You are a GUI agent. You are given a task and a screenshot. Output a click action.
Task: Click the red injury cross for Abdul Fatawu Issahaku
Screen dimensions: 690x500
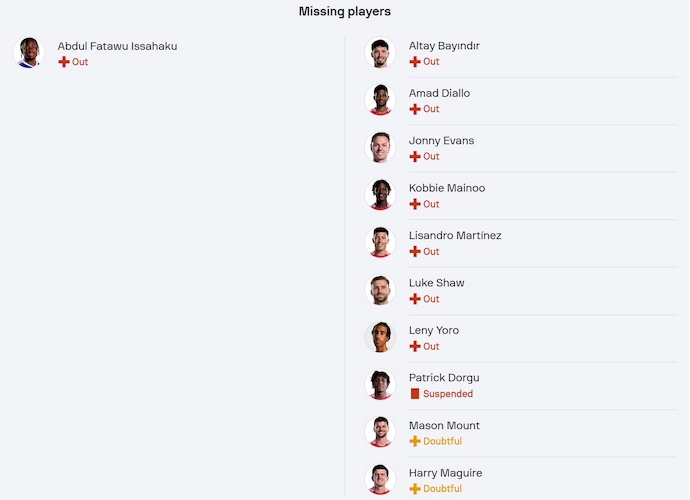[x=64, y=62]
